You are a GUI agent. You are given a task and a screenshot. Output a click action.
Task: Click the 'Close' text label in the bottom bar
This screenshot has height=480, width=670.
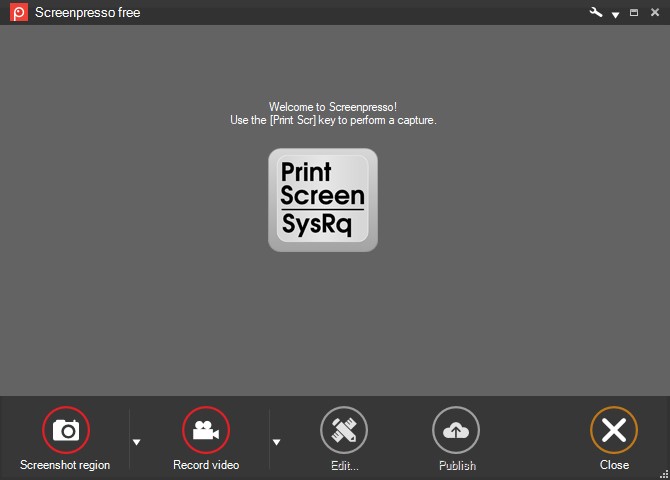[614, 465]
